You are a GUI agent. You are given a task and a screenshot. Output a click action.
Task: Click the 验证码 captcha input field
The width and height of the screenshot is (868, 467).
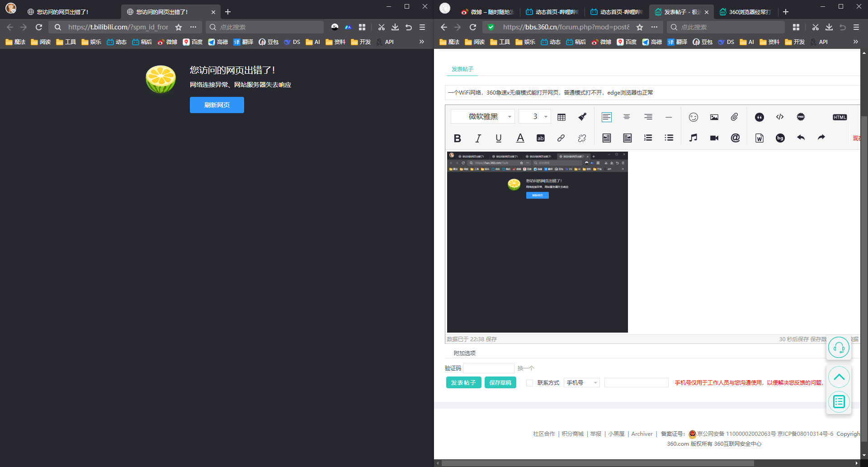[489, 368]
